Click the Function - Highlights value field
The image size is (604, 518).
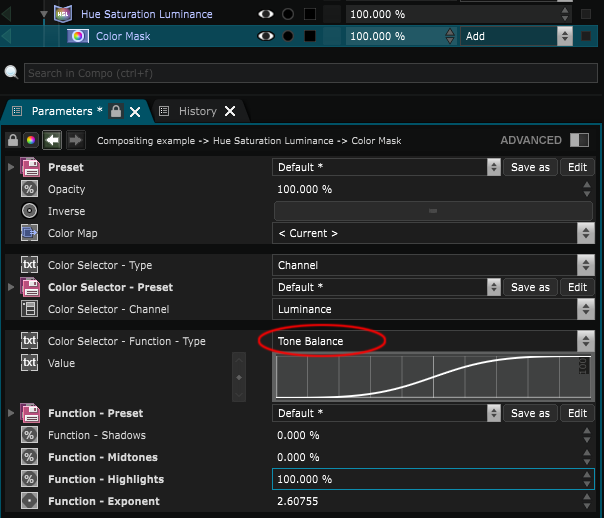tap(433, 479)
